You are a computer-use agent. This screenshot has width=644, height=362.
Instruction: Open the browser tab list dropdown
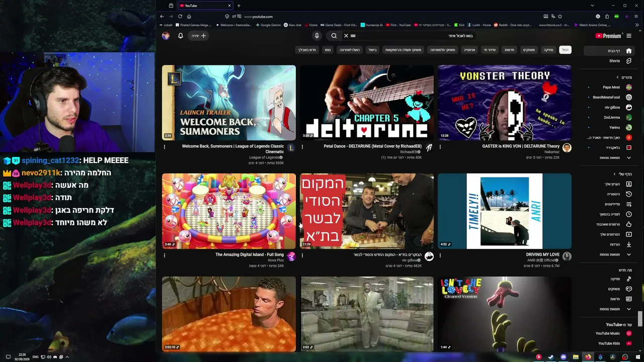592,6
